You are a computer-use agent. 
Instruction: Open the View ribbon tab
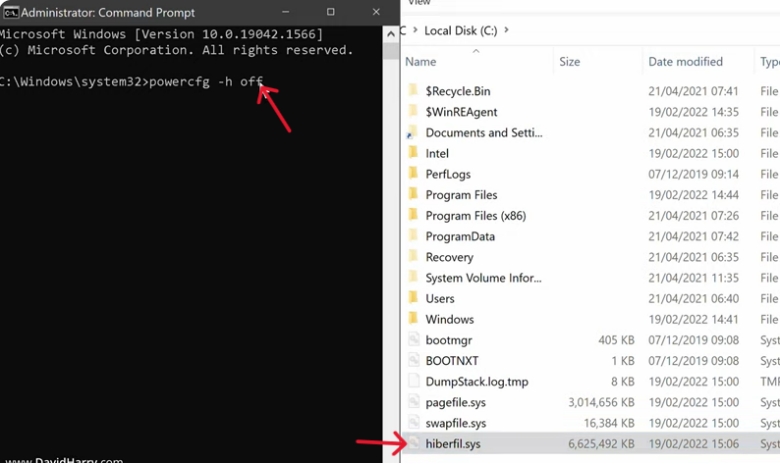coord(420,3)
